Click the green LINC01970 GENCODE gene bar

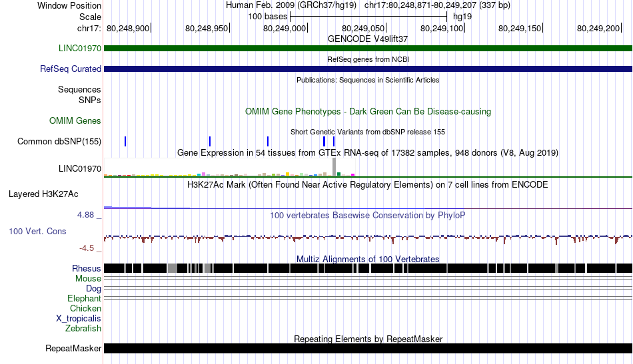[x=368, y=49]
